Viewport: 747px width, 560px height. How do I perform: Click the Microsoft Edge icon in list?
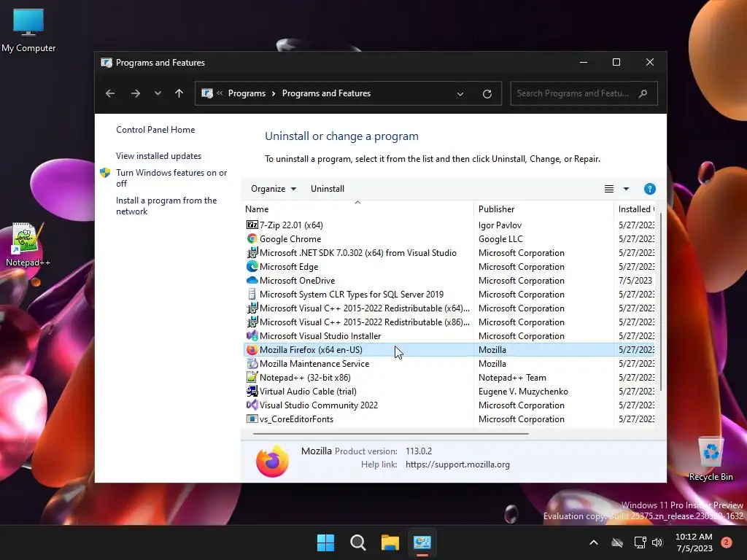(x=252, y=266)
